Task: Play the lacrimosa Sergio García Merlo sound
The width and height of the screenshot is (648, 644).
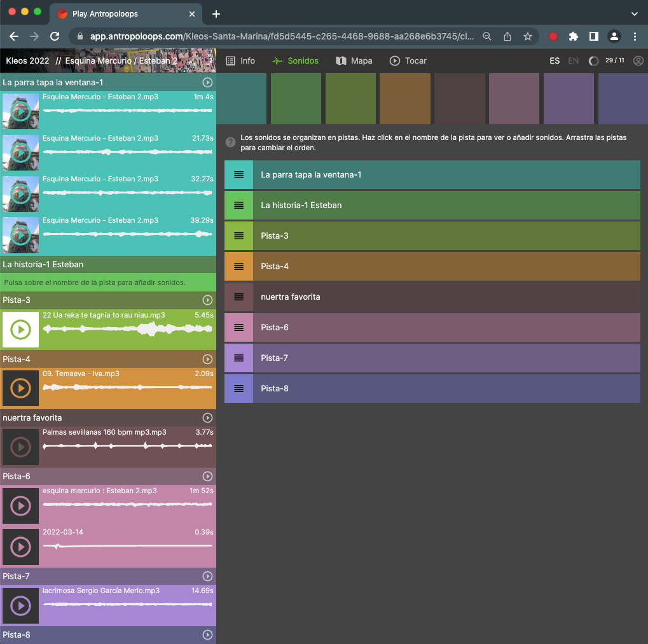Action: point(20,606)
